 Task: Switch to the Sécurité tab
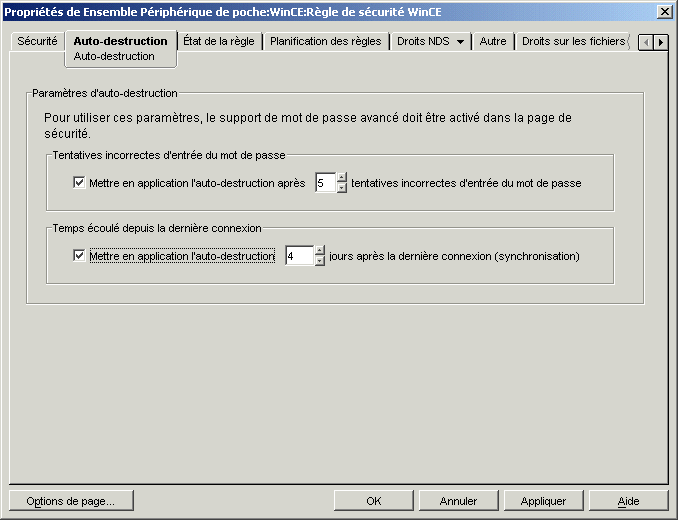(x=37, y=41)
